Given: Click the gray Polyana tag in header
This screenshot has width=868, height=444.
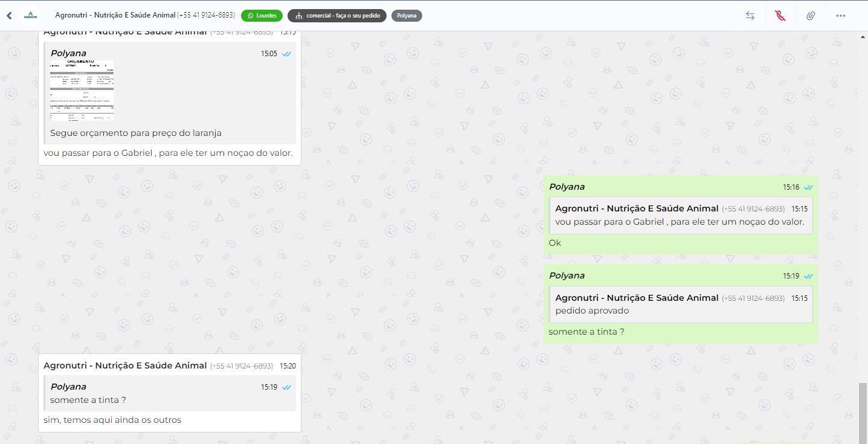Looking at the screenshot, I should (407, 16).
